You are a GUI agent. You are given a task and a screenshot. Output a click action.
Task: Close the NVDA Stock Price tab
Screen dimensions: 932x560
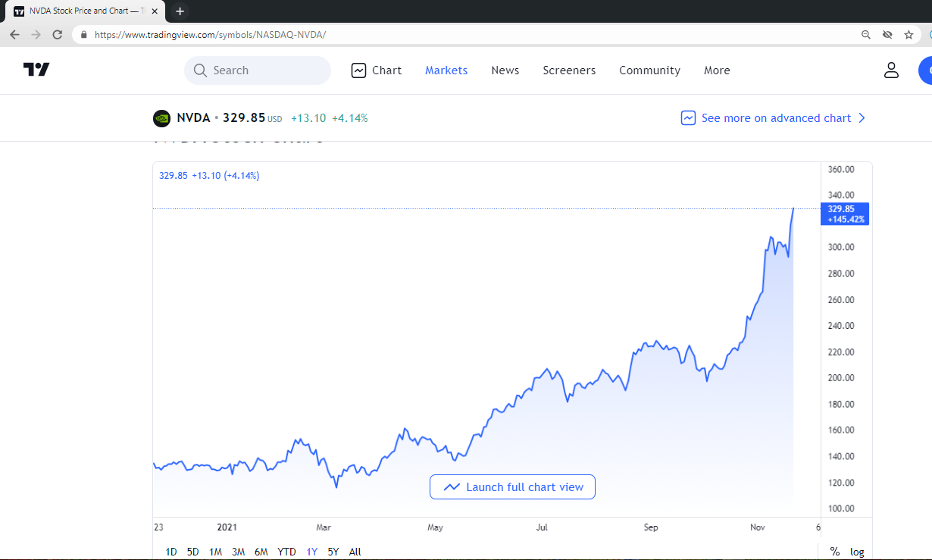pos(155,11)
